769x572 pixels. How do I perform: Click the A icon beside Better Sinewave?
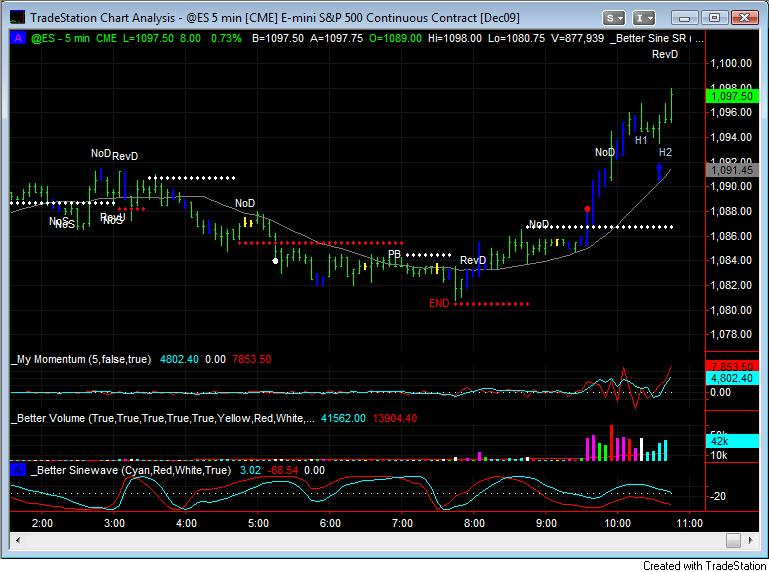18,470
